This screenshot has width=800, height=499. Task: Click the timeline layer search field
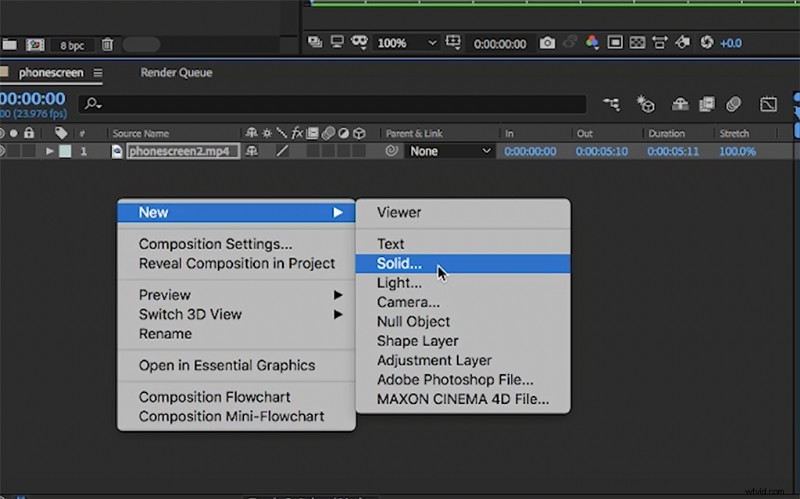pyautogui.click(x=332, y=104)
